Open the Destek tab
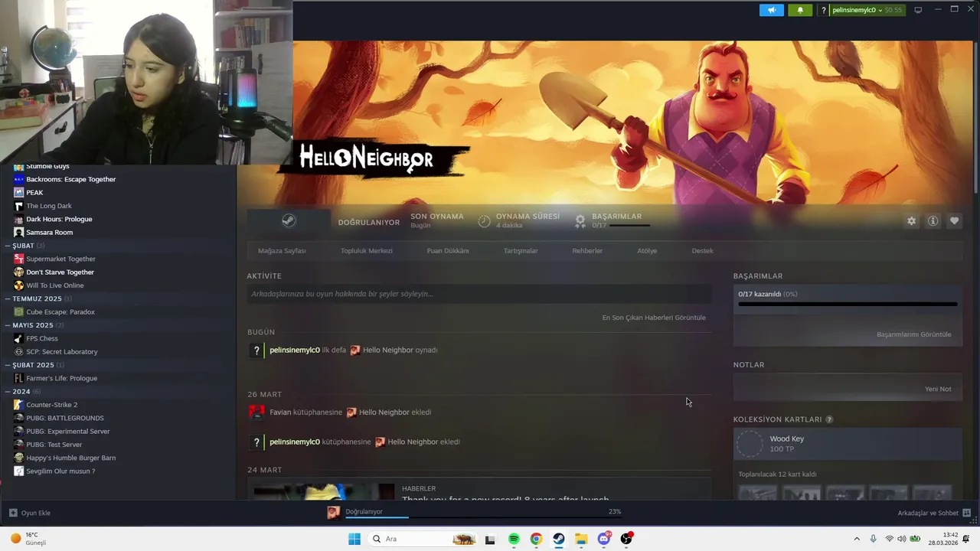980x551 pixels. click(702, 251)
